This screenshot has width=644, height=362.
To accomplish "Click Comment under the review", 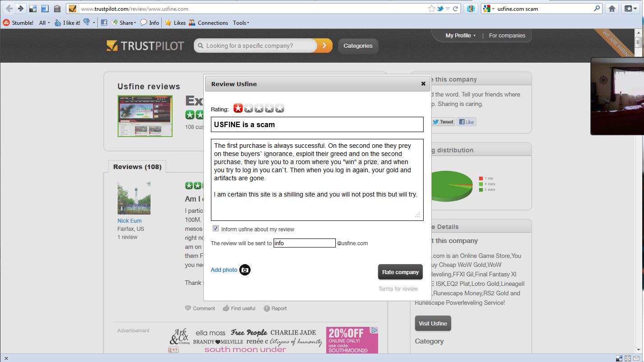I will tap(200, 308).
